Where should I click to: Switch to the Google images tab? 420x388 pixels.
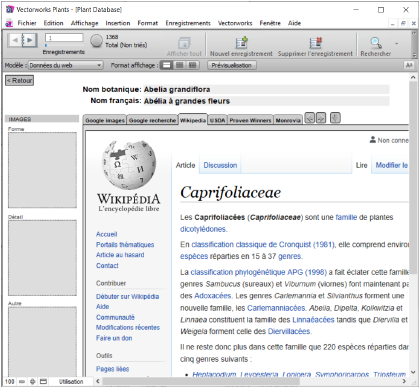(x=105, y=120)
